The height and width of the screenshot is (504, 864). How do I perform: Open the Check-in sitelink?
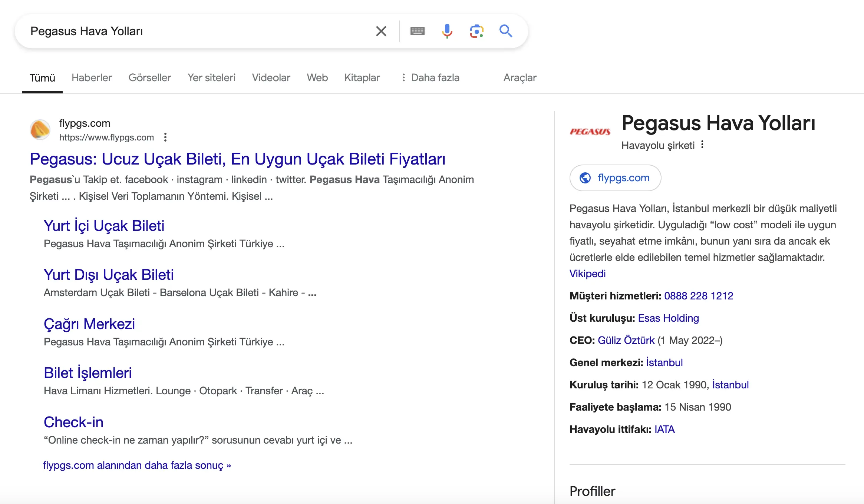coord(73,422)
